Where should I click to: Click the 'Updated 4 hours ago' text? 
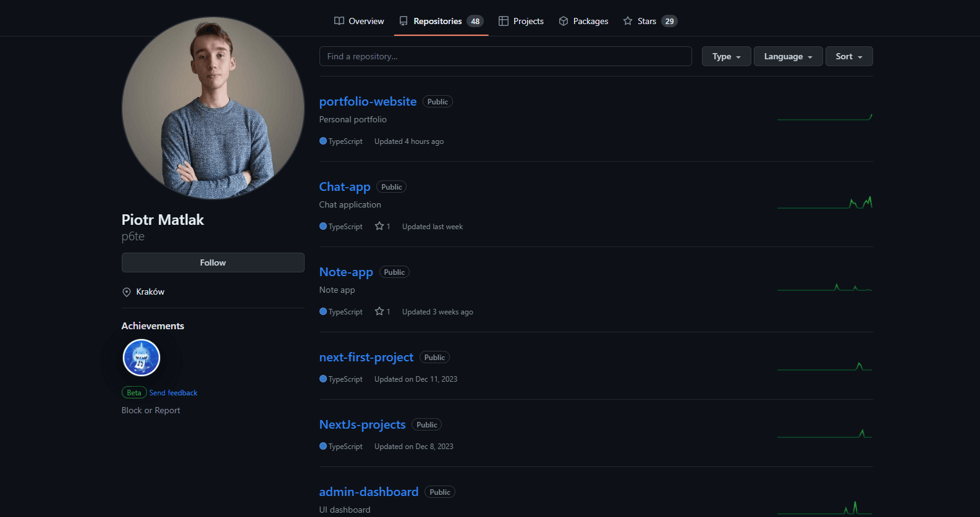(409, 141)
